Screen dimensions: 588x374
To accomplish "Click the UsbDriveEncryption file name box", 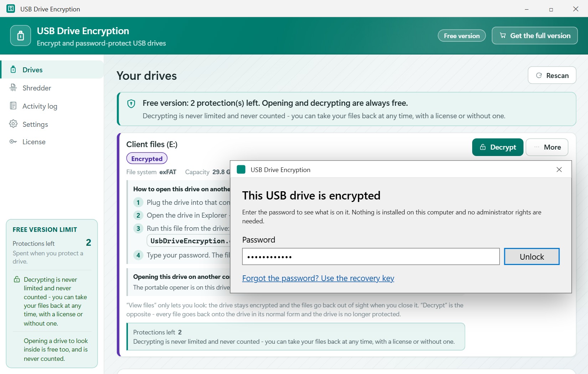I will click(189, 241).
